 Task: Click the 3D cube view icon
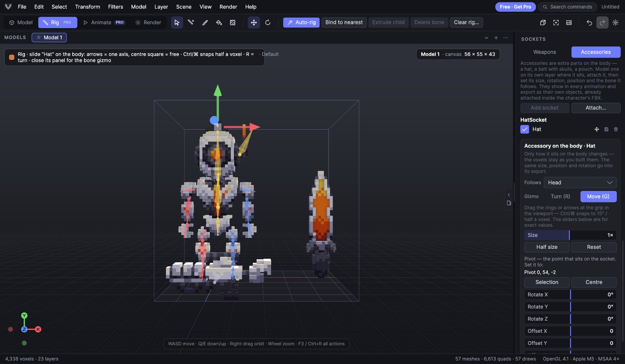543,23
